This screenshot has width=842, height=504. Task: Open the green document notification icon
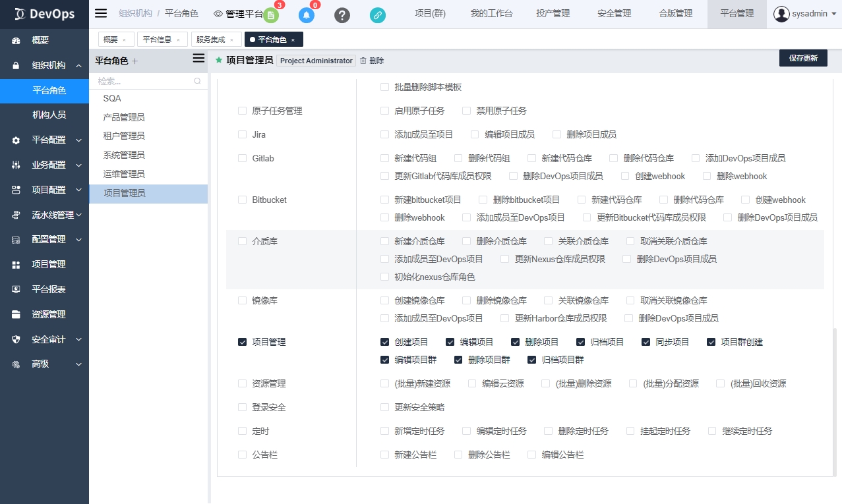pos(270,15)
